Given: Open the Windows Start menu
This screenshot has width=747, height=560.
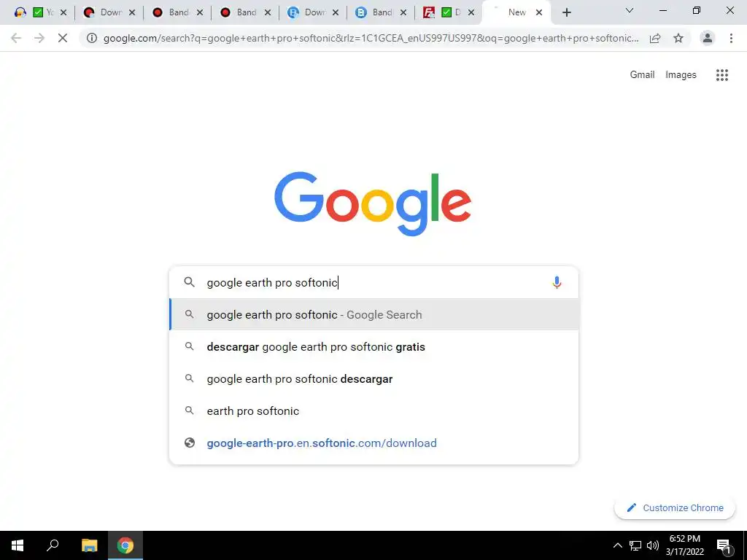Looking at the screenshot, I should point(18,545).
